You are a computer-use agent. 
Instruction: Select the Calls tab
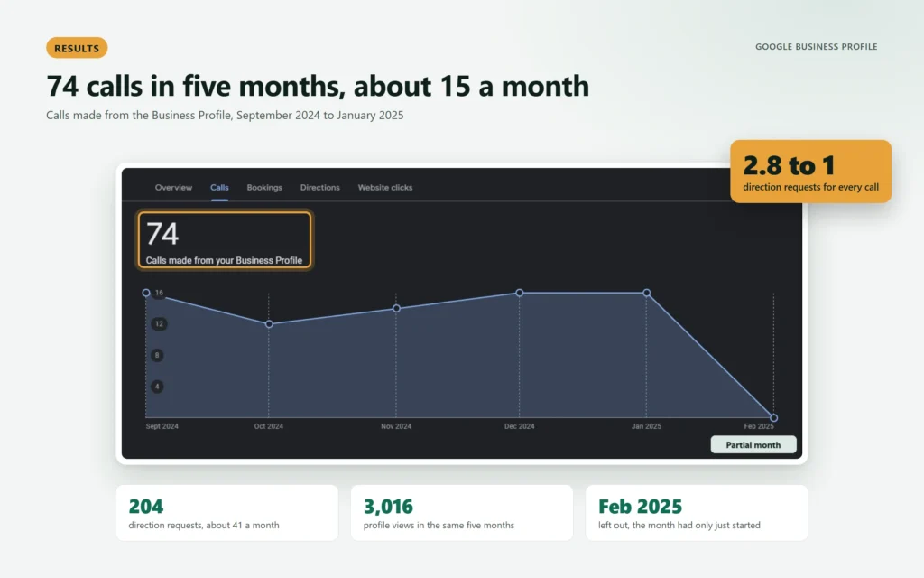point(219,188)
